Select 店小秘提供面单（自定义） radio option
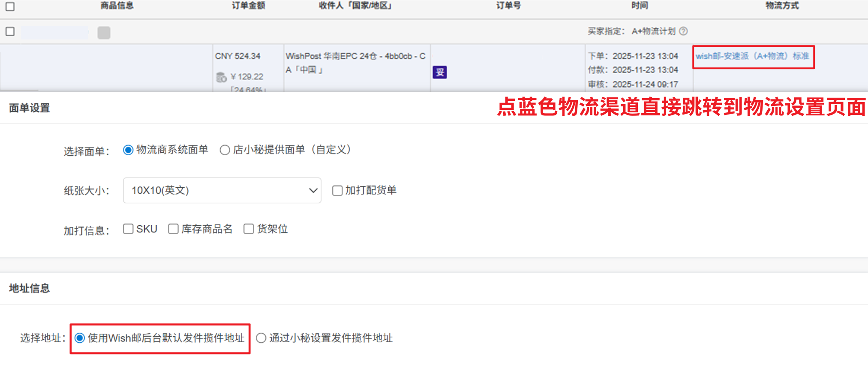 [225, 150]
